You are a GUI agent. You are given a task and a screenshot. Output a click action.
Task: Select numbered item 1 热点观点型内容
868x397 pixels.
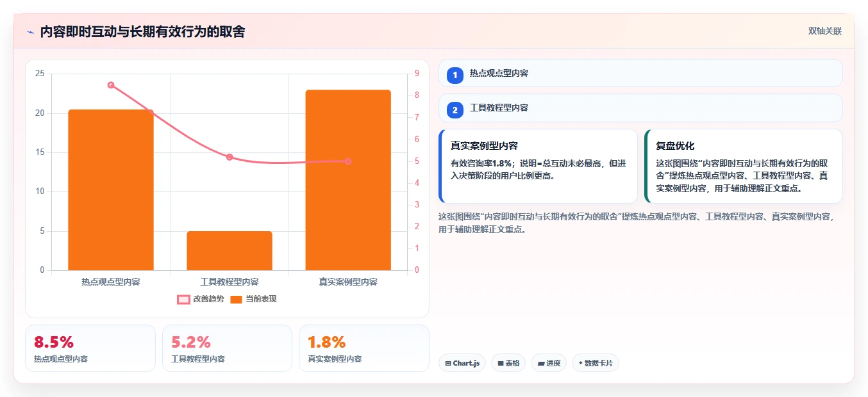(x=640, y=73)
